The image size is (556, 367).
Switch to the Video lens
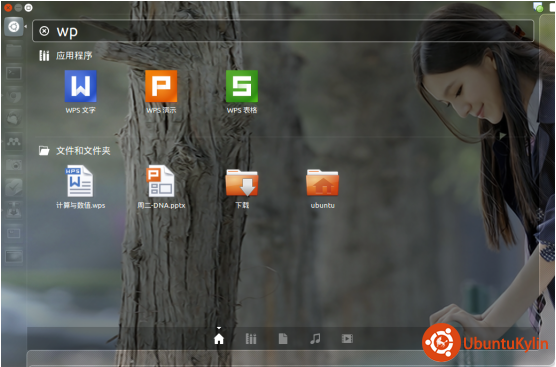[347, 339]
